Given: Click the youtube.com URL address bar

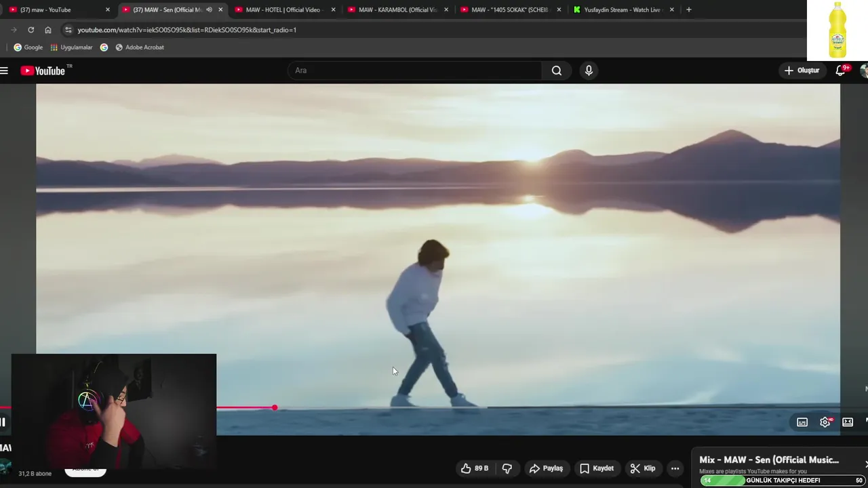Looking at the screenshot, I should [187, 30].
